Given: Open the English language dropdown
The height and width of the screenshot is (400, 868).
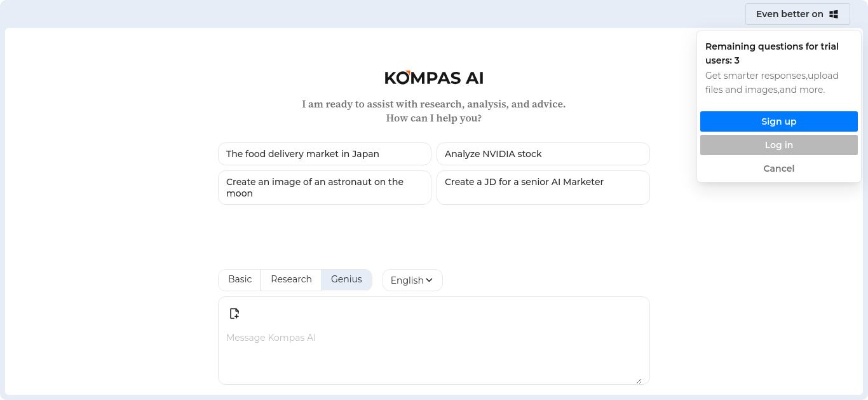Looking at the screenshot, I should [x=412, y=280].
